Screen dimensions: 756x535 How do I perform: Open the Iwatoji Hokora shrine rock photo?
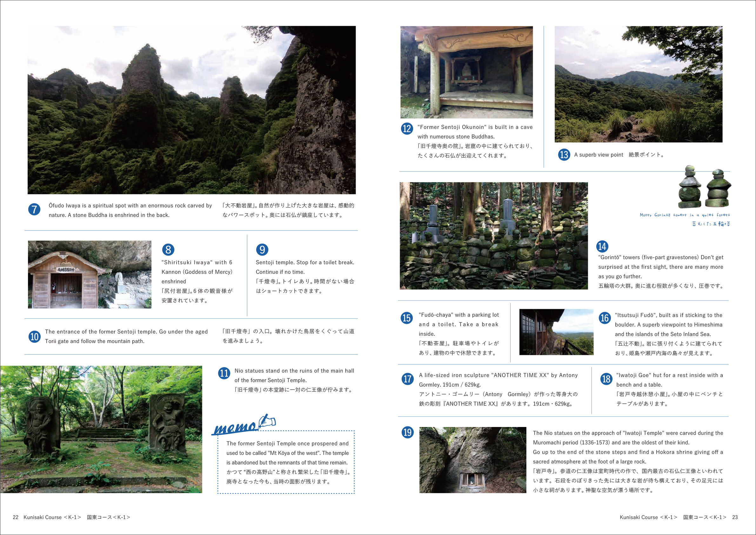coord(473,460)
